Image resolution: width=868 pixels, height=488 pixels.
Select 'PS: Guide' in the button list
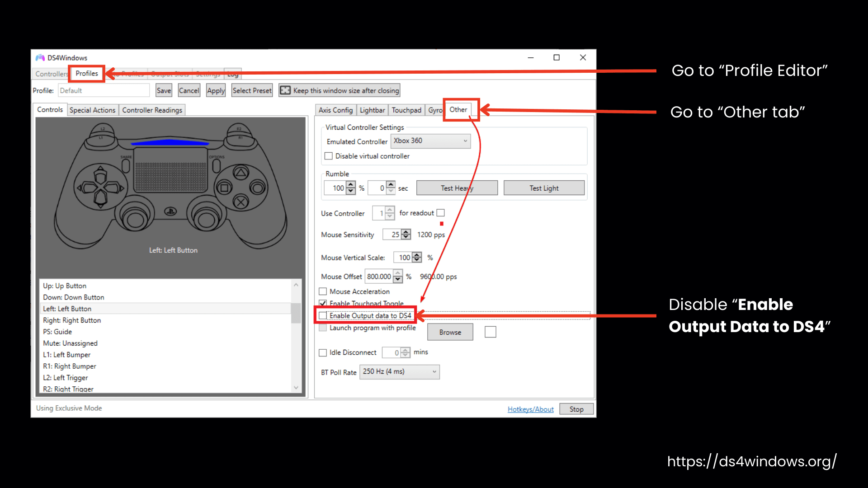point(165,332)
